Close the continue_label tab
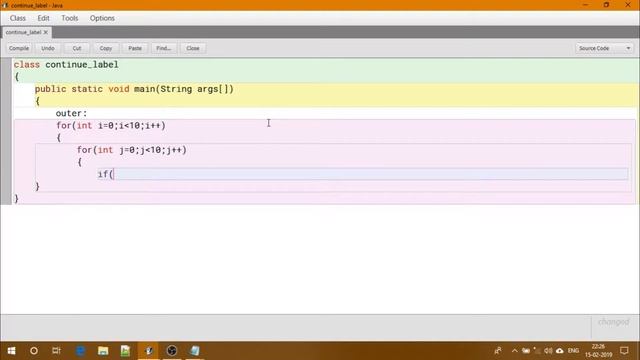The image size is (640, 360). (46, 32)
